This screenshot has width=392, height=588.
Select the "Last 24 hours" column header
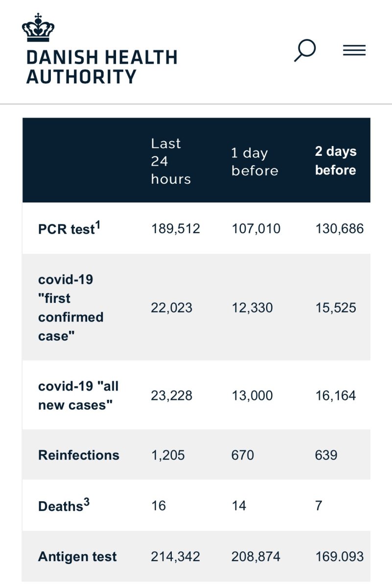171,161
